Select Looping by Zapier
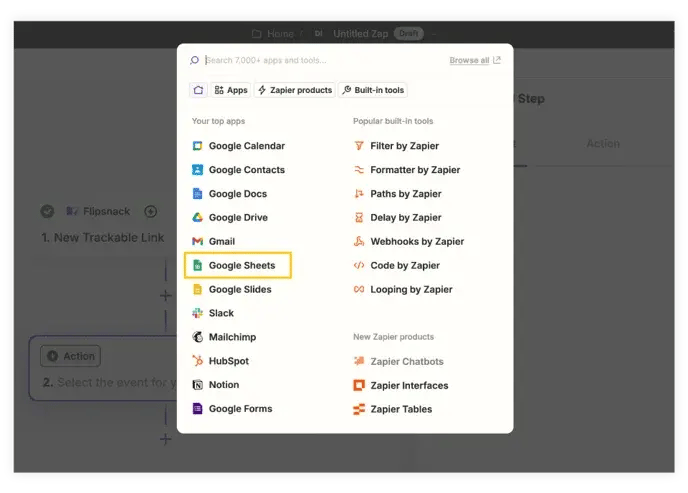The image size is (688, 493). 403,289
